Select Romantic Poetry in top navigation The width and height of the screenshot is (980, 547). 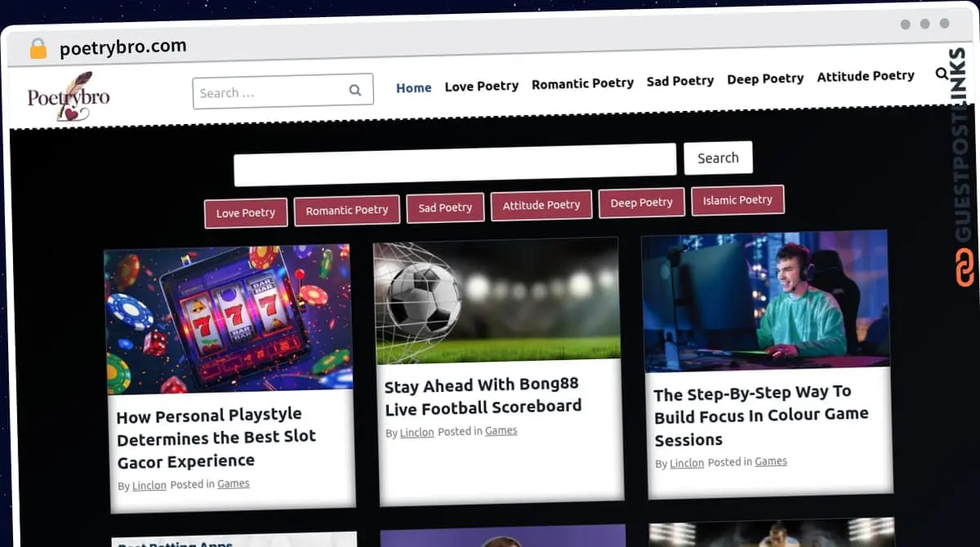tap(582, 83)
